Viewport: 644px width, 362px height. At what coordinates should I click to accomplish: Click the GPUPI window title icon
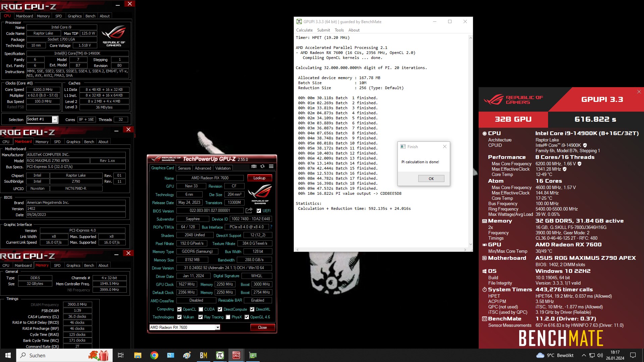[x=299, y=21]
